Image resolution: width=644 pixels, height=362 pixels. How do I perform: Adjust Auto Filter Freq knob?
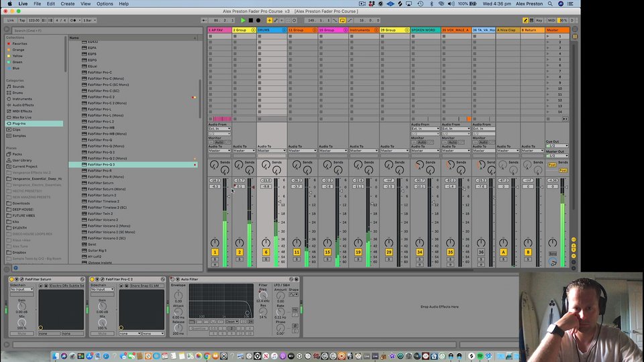click(x=263, y=295)
